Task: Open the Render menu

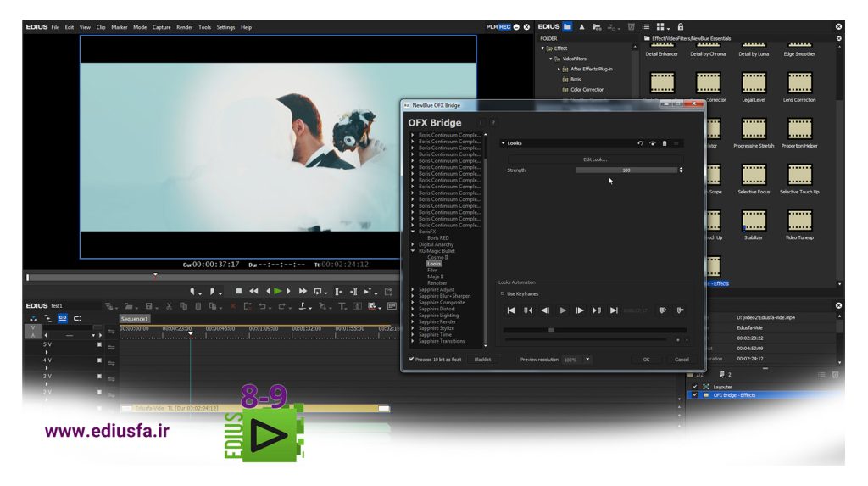Action: [184, 27]
